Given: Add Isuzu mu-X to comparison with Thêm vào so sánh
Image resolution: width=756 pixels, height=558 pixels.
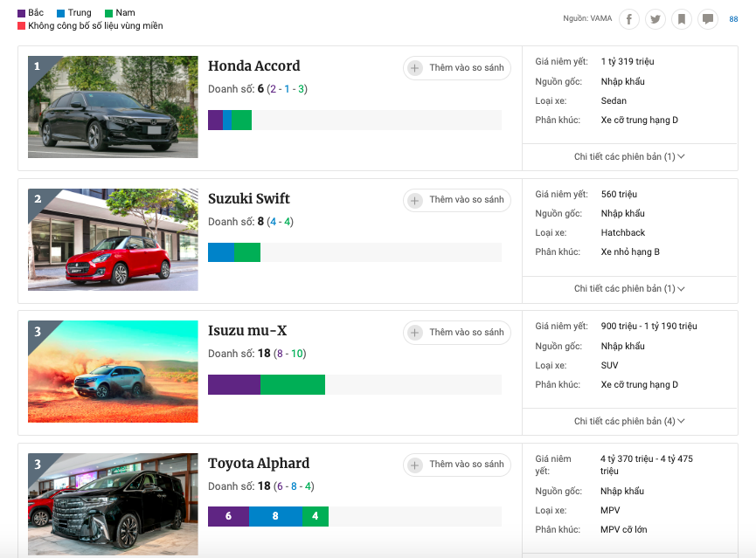Looking at the screenshot, I should click(456, 333).
